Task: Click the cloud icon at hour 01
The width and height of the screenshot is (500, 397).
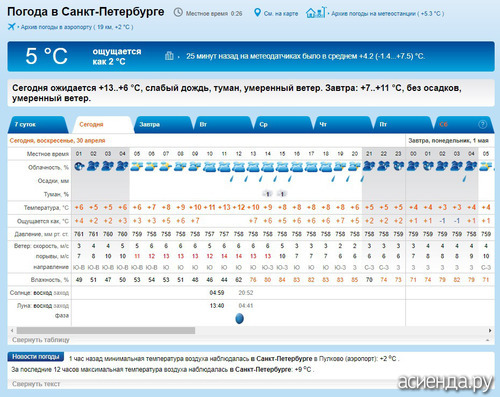Action: [79, 166]
